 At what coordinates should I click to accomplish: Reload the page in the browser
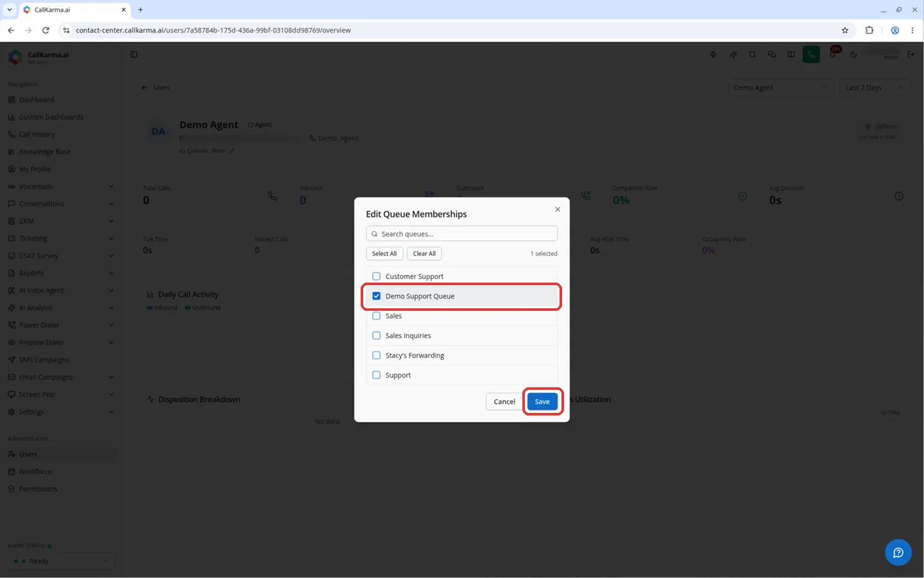[x=46, y=30]
